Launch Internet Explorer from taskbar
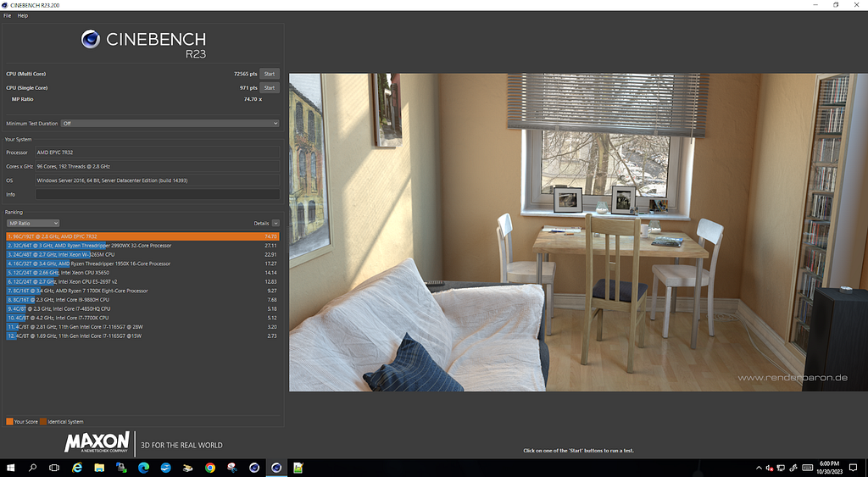The image size is (868, 477). [77, 469]
